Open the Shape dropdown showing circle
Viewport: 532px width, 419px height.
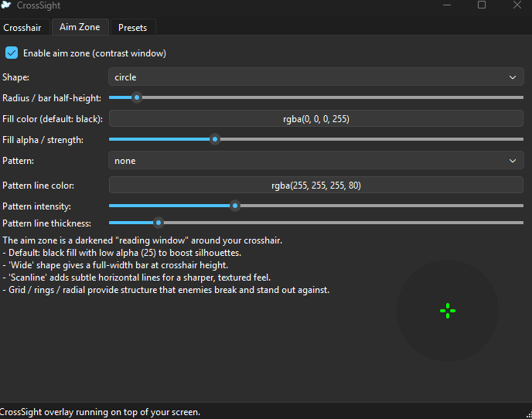315,77
